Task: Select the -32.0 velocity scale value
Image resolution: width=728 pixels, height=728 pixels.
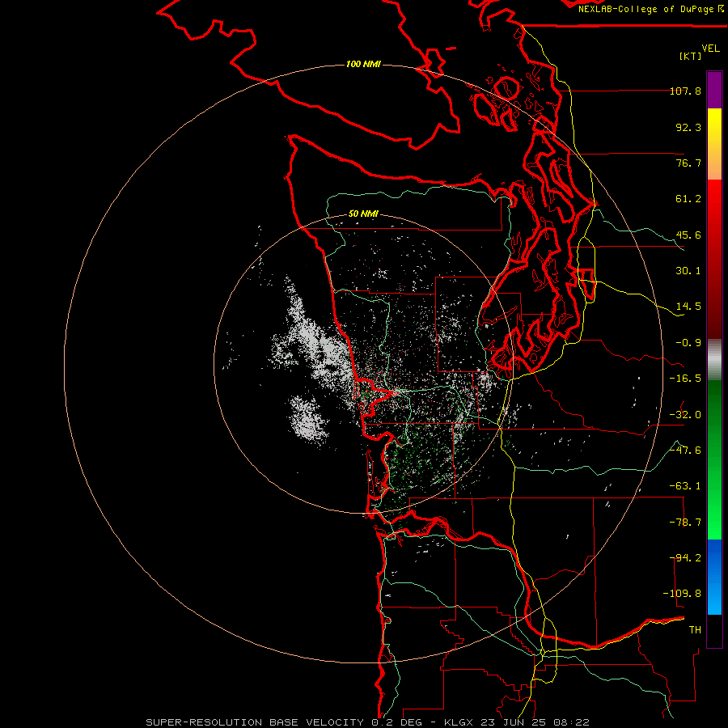Action: coord(685,415)
